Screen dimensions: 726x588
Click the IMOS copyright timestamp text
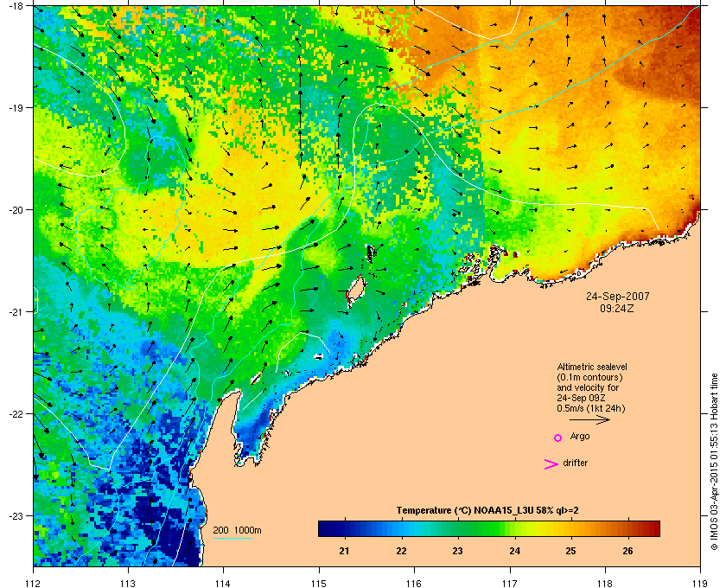coord(714,462)
